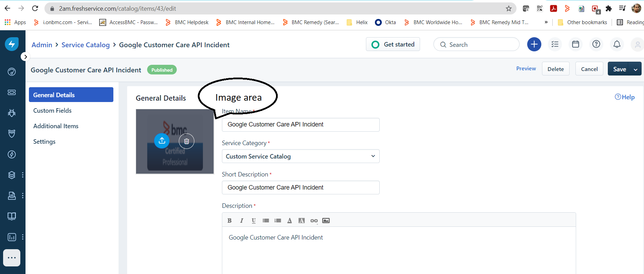This screenshot has width=644, height=274.
Task: Show more bookmarks with the double-chevron
Action: tap(546, 22)
